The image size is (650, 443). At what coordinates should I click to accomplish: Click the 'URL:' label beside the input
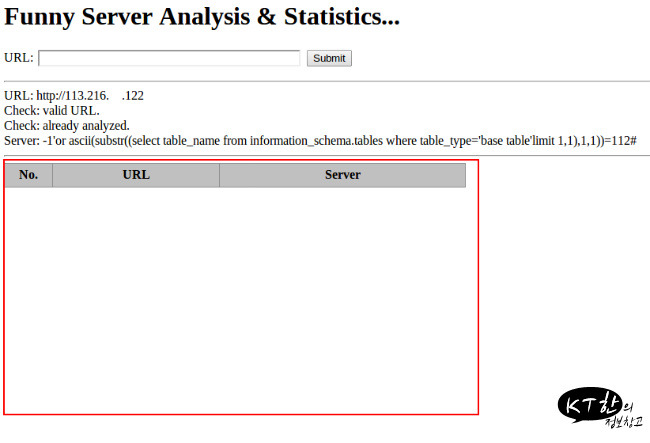19,58
